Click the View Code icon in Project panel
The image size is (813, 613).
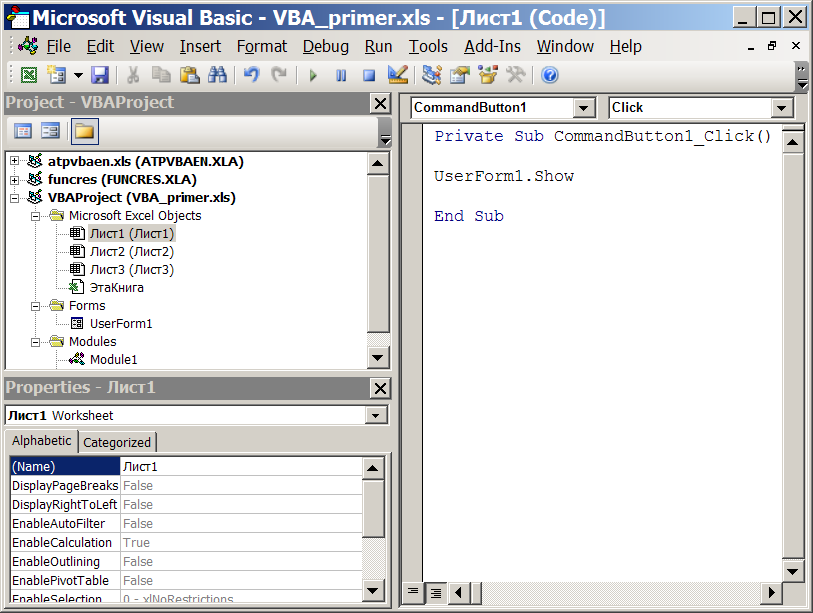[23, 131]
